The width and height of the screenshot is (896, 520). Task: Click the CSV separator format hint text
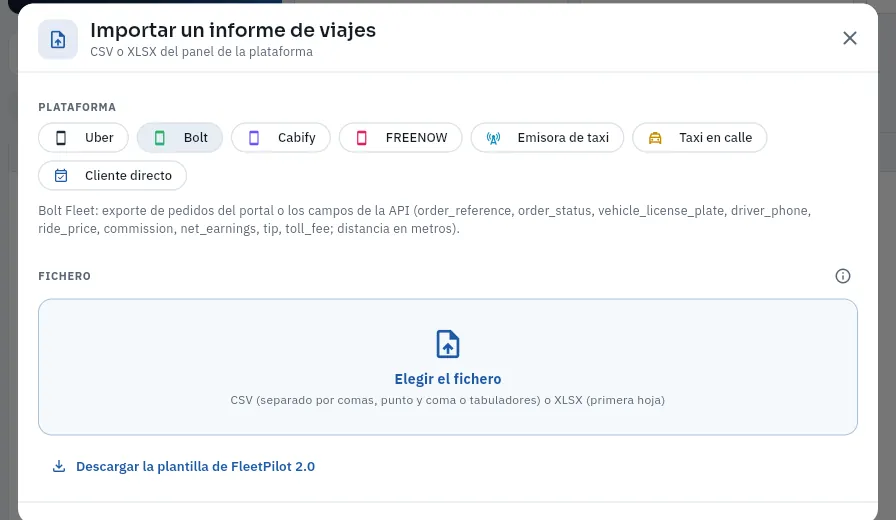[448, 400]
